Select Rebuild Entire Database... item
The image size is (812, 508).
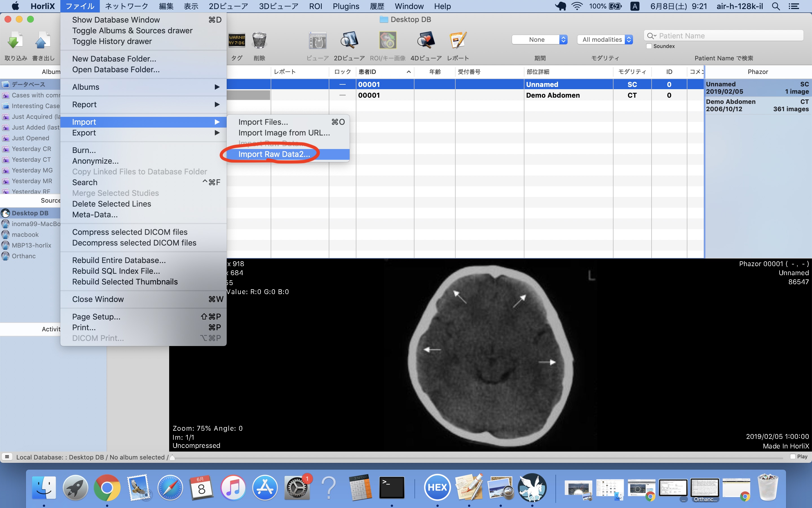click(144, 260)
